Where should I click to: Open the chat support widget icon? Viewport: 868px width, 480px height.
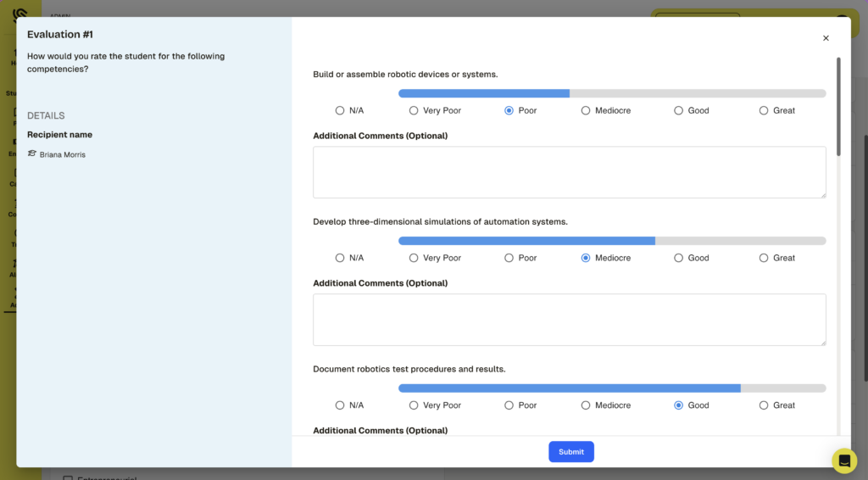coord(844,460)
